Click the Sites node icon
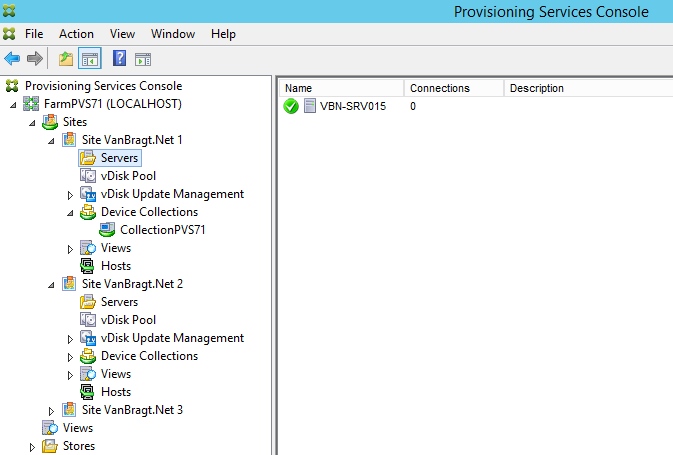The image size is (673, 455). click(x=50, y=122)
